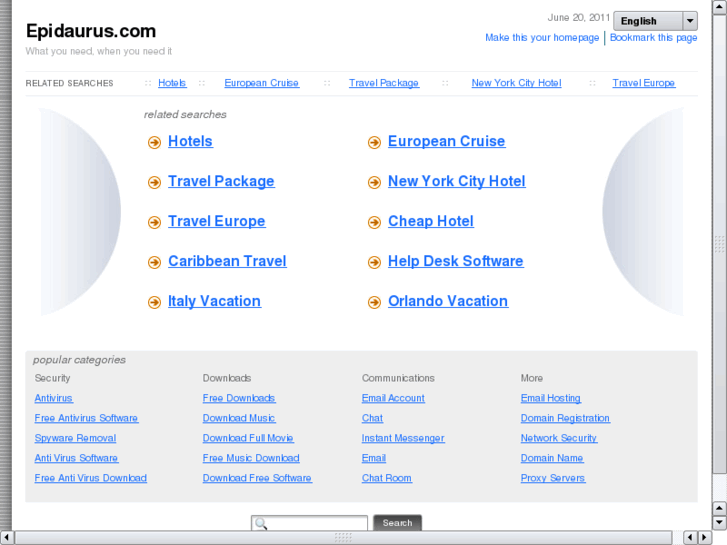Open European Cruise in top related searches bar
Image resolution: width=727 pixels, height=545 pixels.
click(261, 83)
